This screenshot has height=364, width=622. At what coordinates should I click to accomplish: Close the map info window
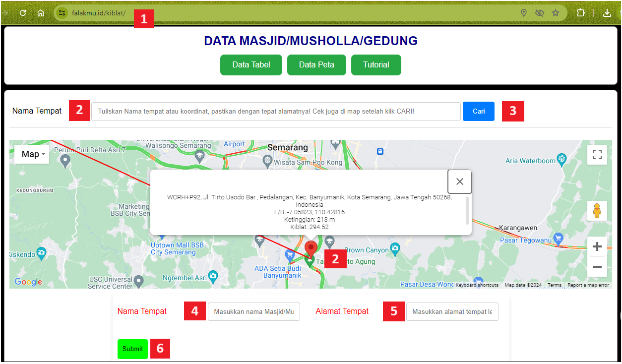(460, 182)
